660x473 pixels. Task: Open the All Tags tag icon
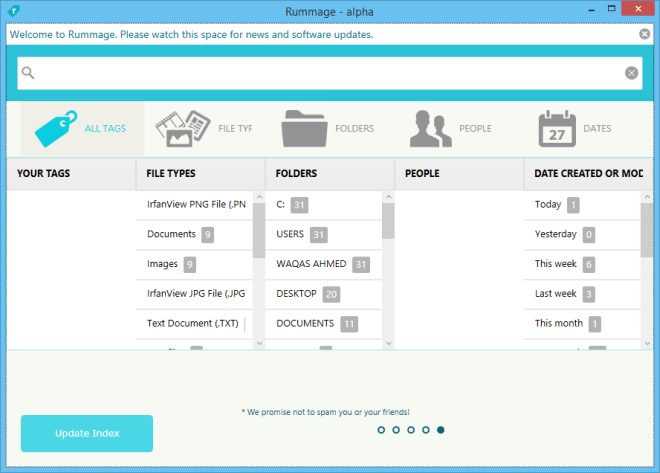pyautogui.click(x=56, y=128)
